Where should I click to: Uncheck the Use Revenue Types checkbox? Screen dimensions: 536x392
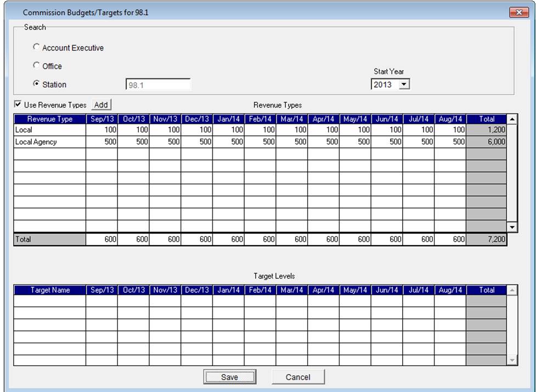pos(18,105)
